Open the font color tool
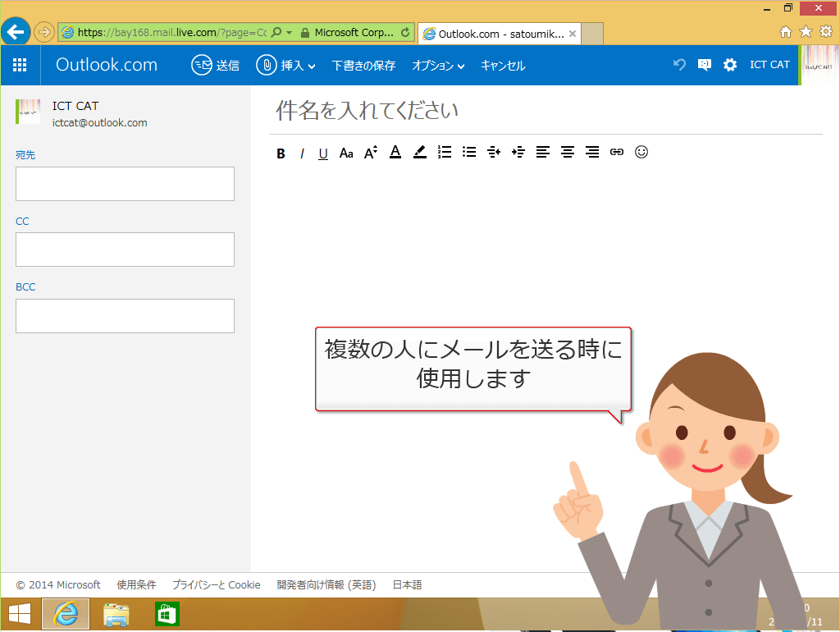 395,152
